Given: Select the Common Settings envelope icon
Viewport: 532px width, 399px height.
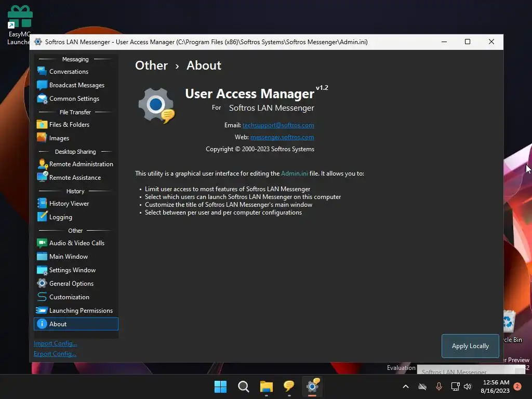Looking at the screenshot, I should coord(42,98).
